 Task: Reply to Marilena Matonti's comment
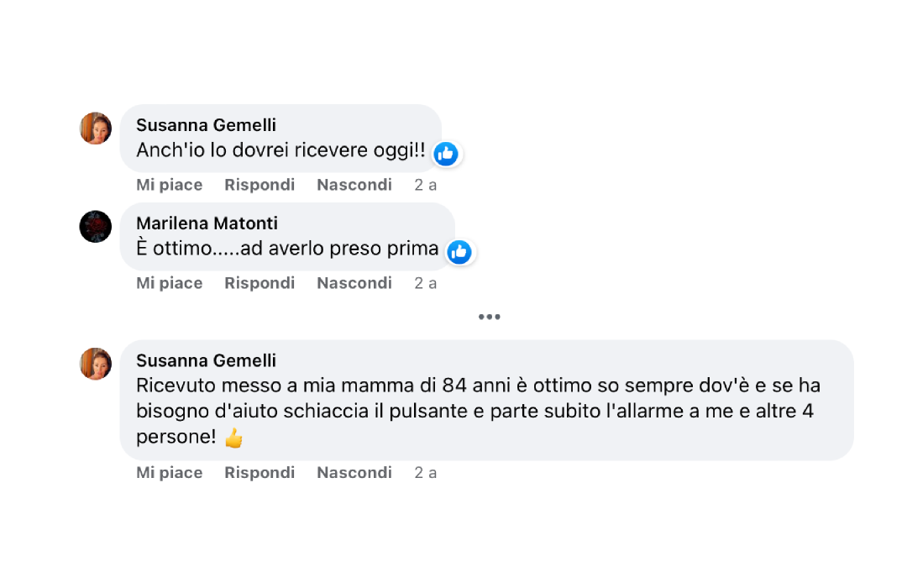[x=260, y=283]
